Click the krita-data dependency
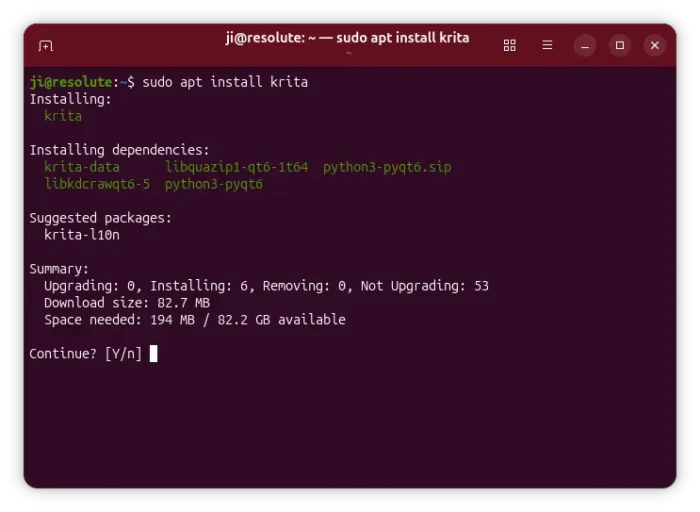The width and height of the screenshot is (700, 512). 82,167
